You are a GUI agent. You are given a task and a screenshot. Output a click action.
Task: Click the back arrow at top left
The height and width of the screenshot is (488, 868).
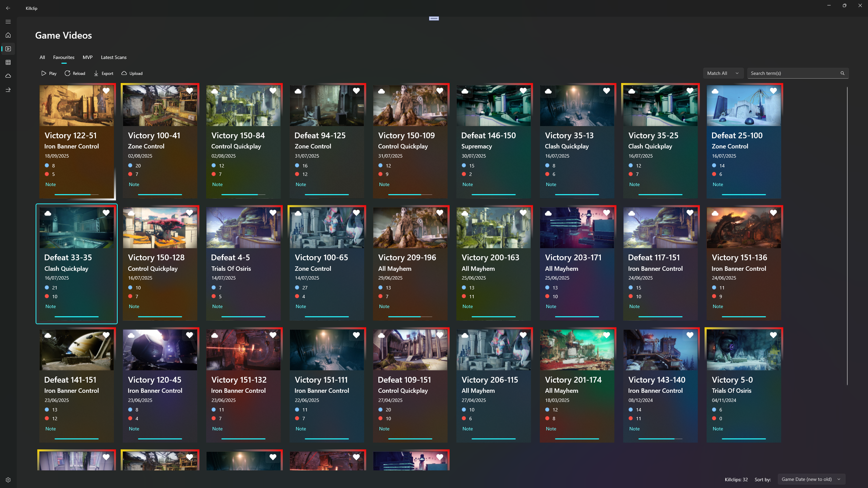(8, 8)
